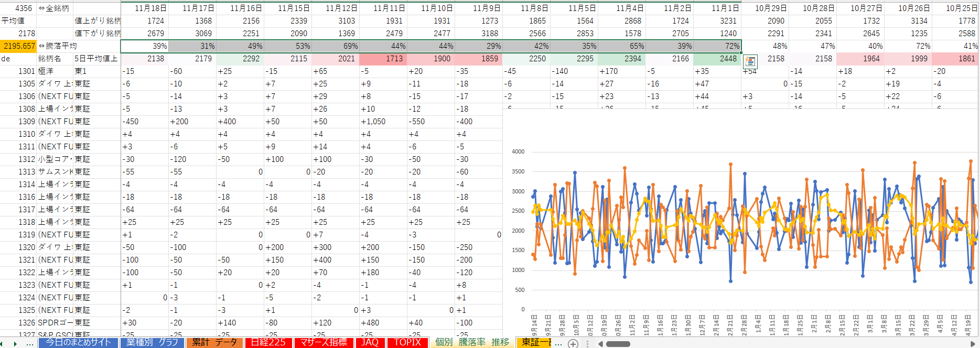The width and height of the screenshot is (980, 348).
Task: Click the horizontal scrollbar's left arrow
Action: pos(600,344)
